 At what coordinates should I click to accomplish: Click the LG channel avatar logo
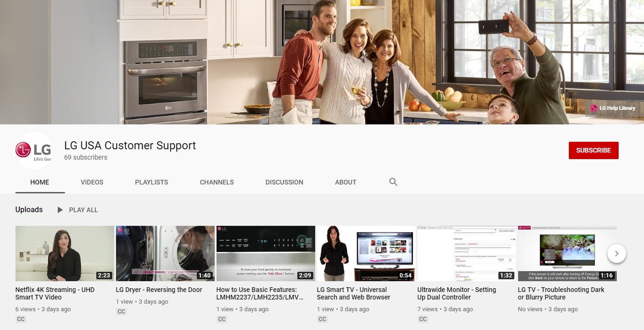click(x=33, y=151)
